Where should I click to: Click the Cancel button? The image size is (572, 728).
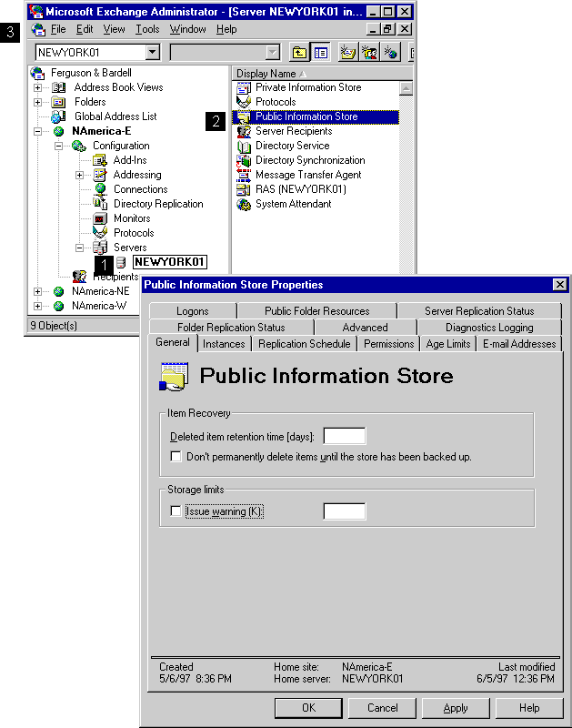[382, 708]
